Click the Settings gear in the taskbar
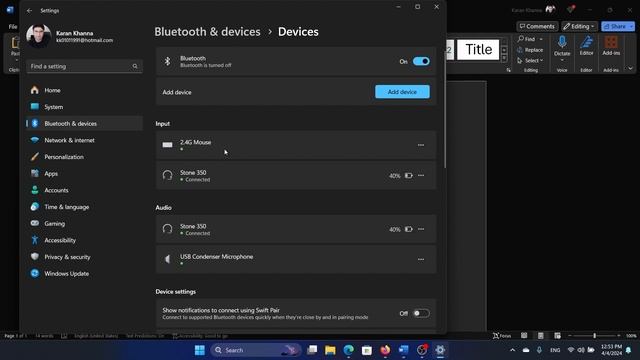Screen dimensions: 640x360 tap(440, 350)
